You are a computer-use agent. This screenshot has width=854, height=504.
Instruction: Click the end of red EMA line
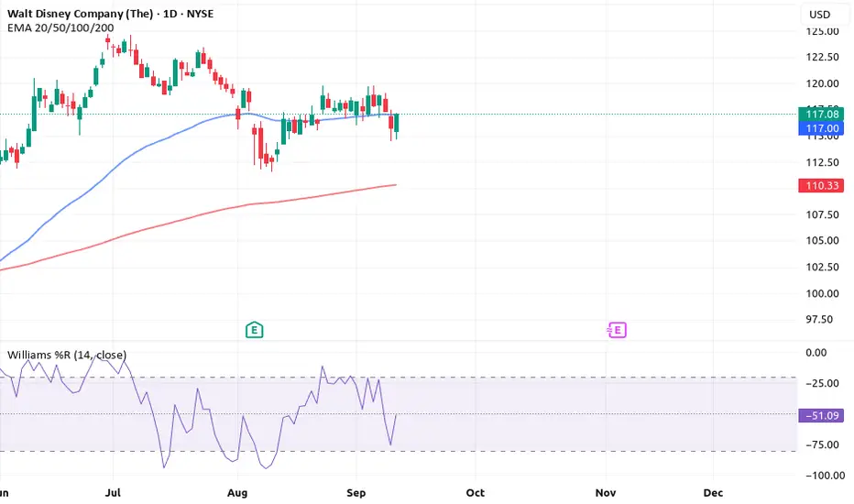396,185
